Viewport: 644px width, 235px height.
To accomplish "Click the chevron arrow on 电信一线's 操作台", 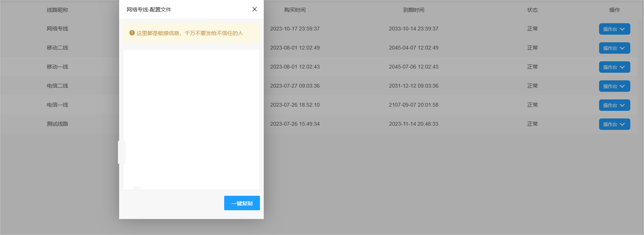I will point(622,105).
